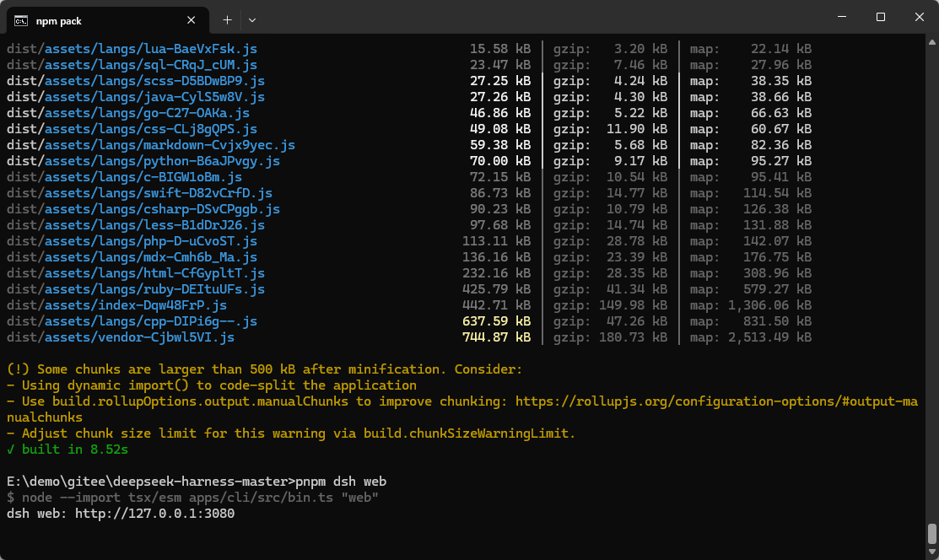Open the new tab profile dropdown
939x560 pixels.
pyautogui.click(x=252, y=20)
